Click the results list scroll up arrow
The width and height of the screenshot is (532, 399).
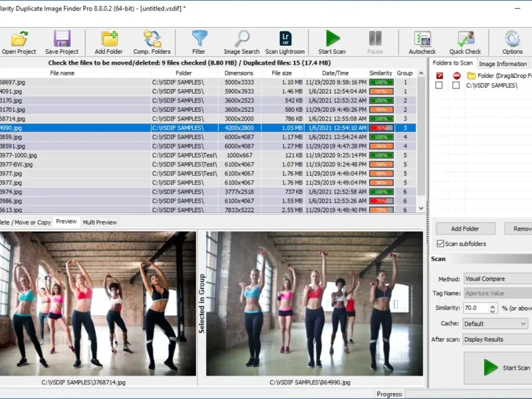[x=421, y=73]
